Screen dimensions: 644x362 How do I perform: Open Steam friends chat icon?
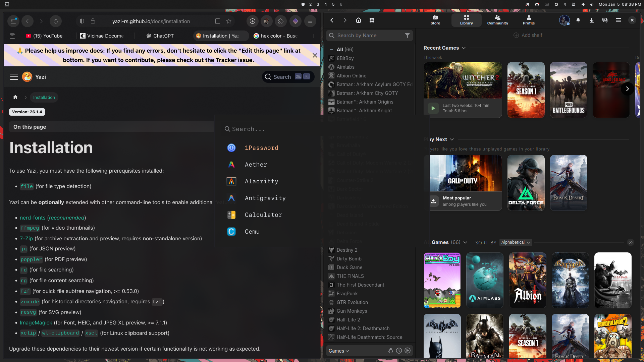605,20
